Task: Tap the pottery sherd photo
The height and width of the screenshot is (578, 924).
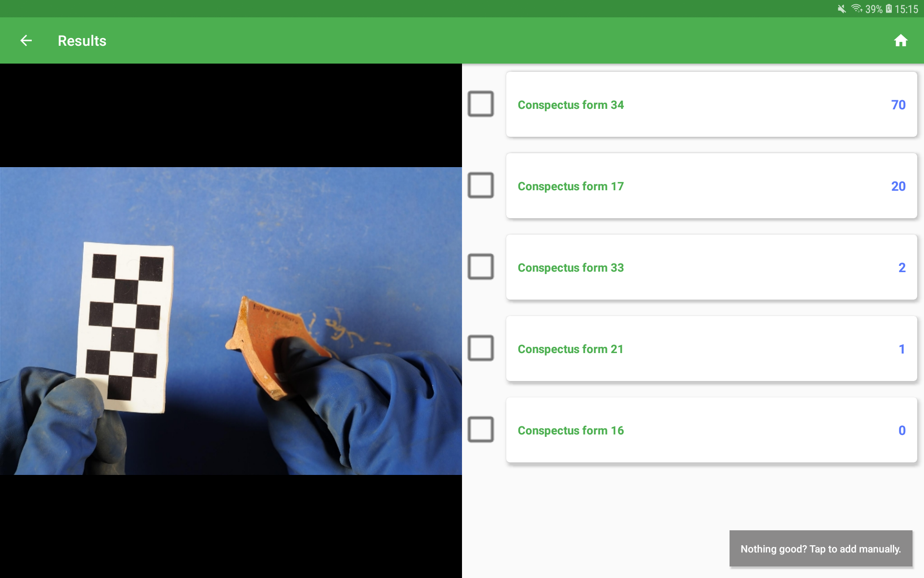Action: [231, 321]
